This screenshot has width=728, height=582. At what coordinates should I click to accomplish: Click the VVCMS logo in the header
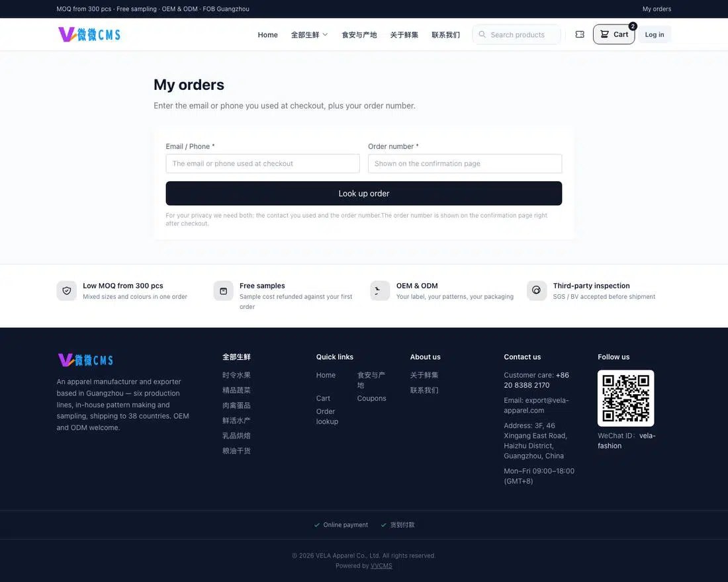89,34
